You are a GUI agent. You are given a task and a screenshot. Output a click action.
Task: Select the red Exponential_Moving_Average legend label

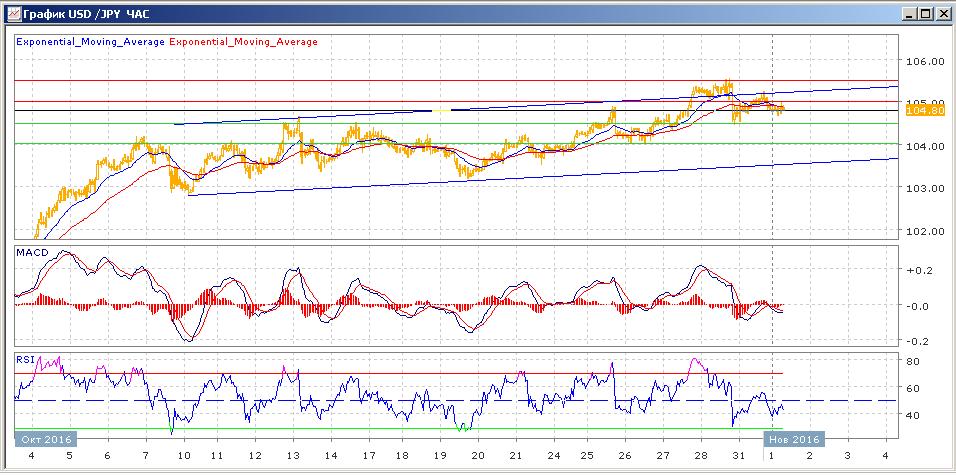tap(243, 42)
